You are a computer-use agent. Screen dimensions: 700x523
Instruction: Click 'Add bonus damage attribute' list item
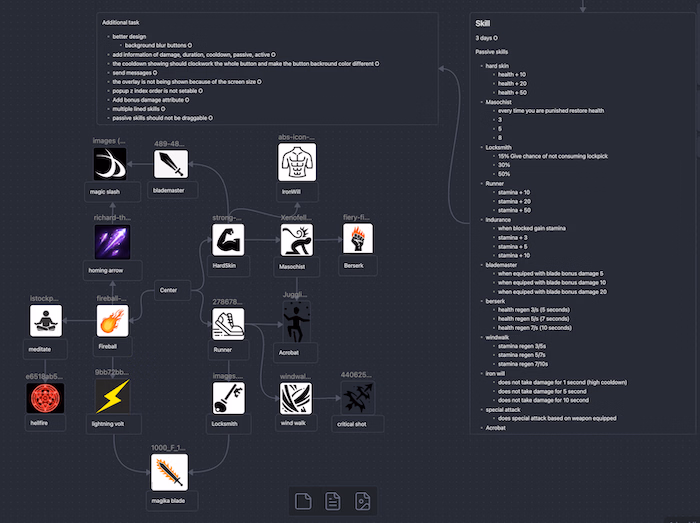point(150,100)
